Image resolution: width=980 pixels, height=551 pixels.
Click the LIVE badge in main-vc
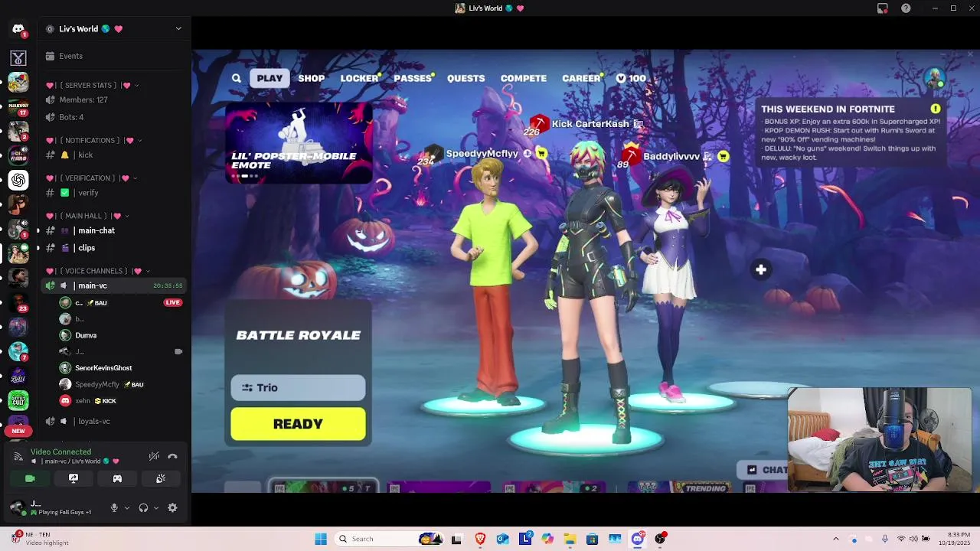coord(173,302)
